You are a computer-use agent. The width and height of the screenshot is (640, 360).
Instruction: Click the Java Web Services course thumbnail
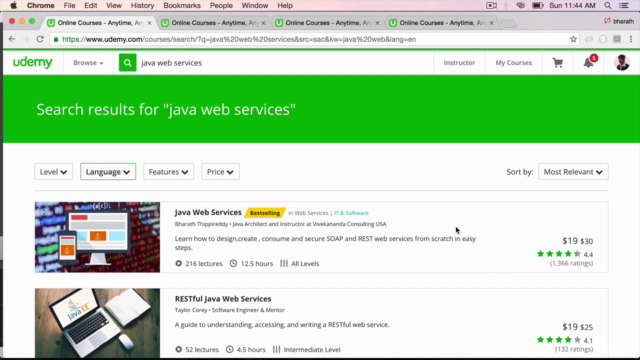[97, 237]
